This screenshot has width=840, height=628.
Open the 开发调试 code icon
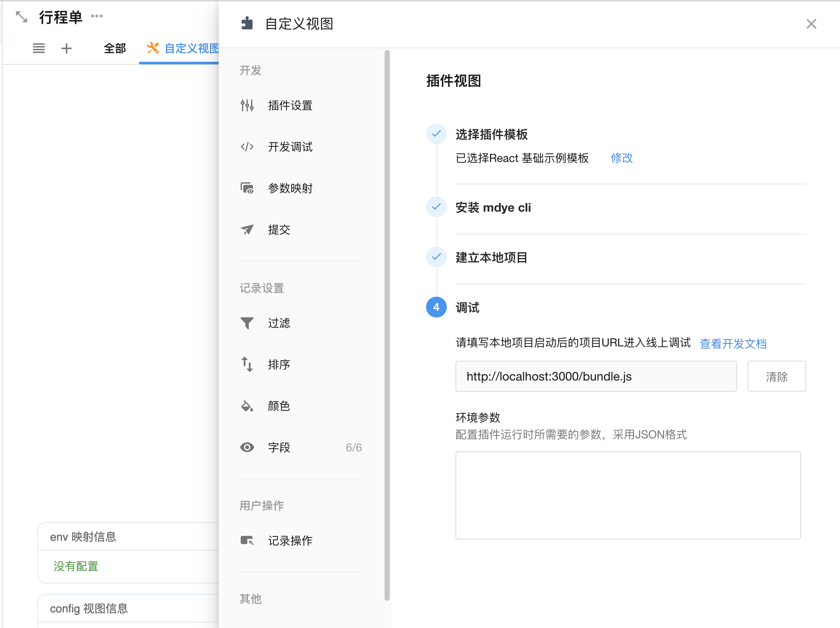(247, 147)
